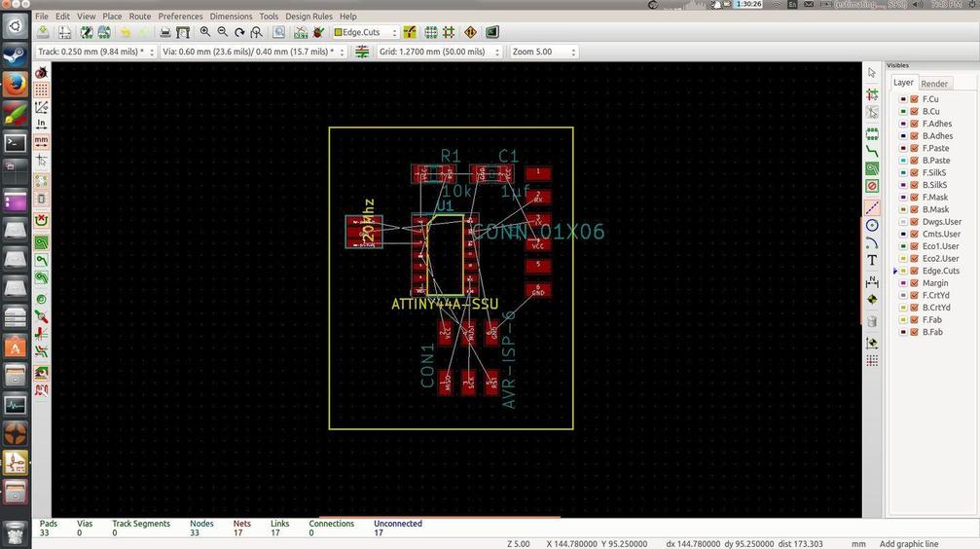This screenshot has height=549, width=980.
Task: Open the File menu
Action: pyautogui.click(x=42, y=17)
